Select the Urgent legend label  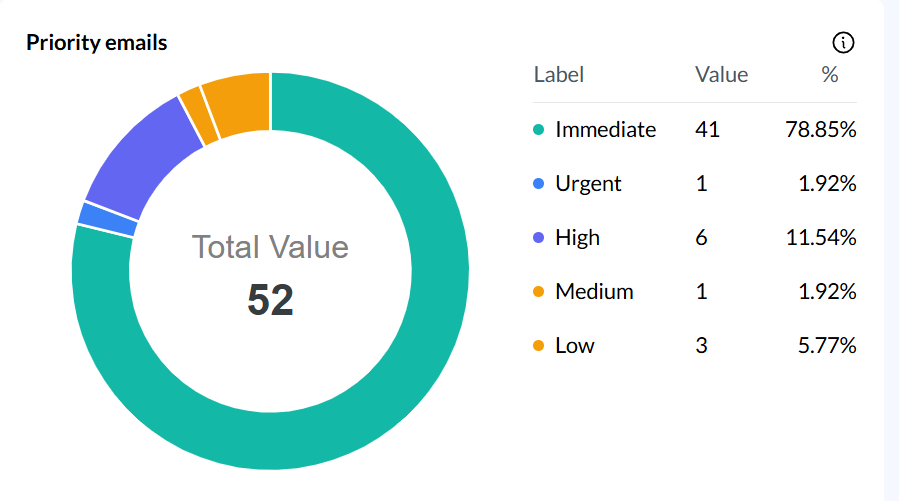click(x=588, y=184)
